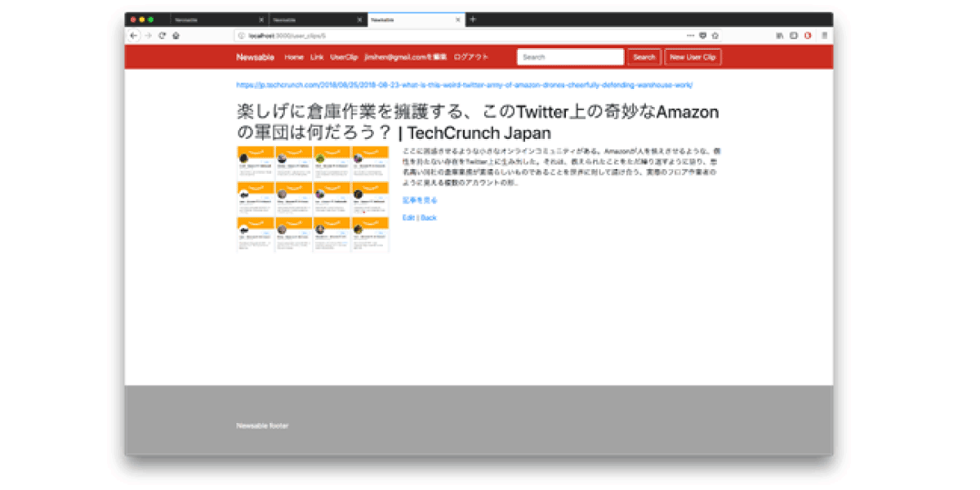Click the site info icon in address bar

(x=242, y=36)
